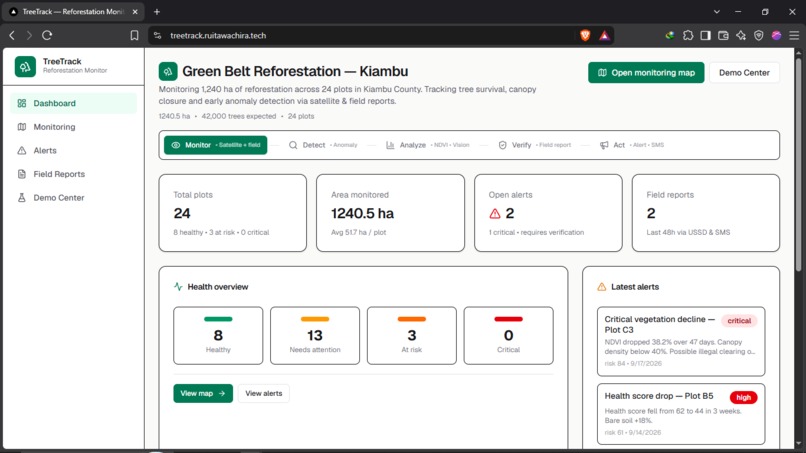Click the red warning icon in Open alerts
Screen dimensions: 806x453
[x=494, y=213]
